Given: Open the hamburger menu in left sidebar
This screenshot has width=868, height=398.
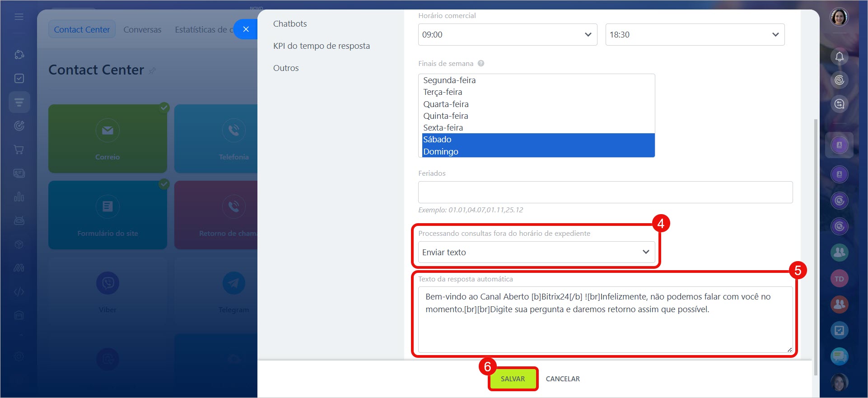Looking at the screenshot, I should (19, 17).
